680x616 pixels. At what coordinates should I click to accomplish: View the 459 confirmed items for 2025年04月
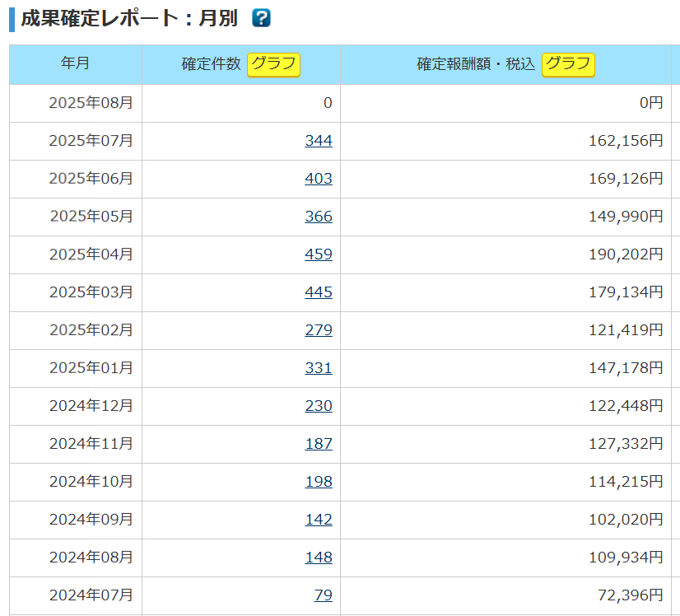[318, 254]
